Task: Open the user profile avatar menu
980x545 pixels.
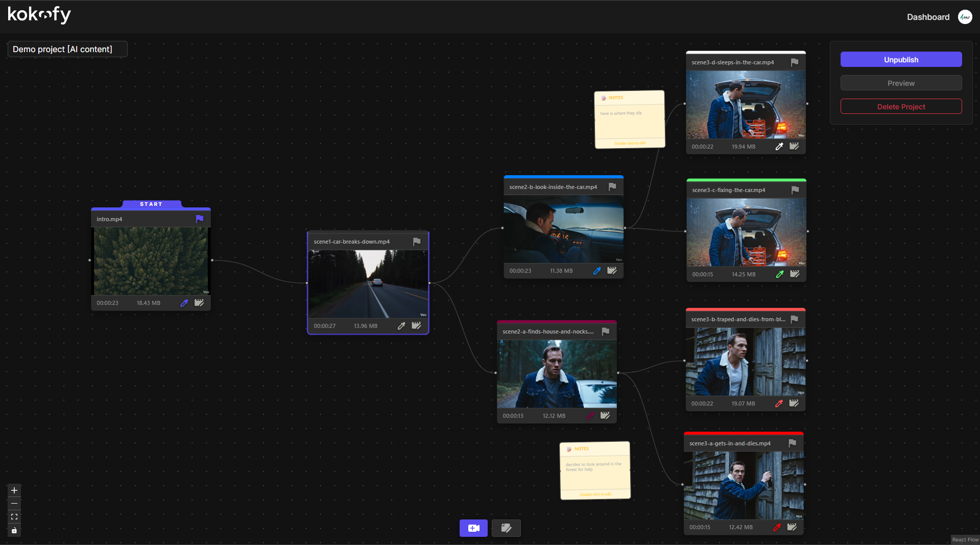Action: 965,17
